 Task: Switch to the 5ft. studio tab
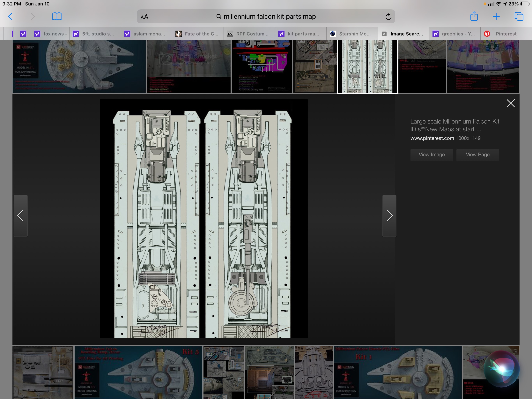coord(95,34)
